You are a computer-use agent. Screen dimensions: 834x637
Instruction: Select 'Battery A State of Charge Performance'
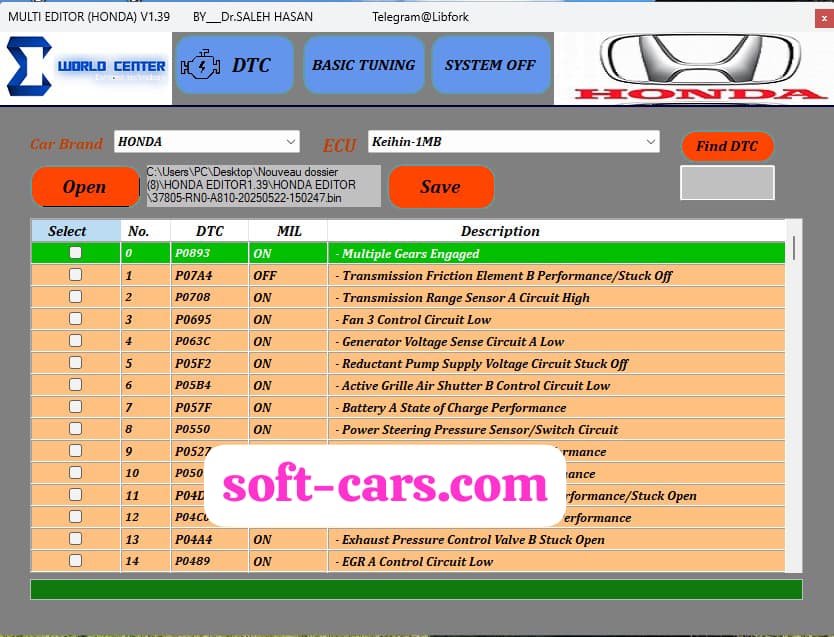pos(454,408)
